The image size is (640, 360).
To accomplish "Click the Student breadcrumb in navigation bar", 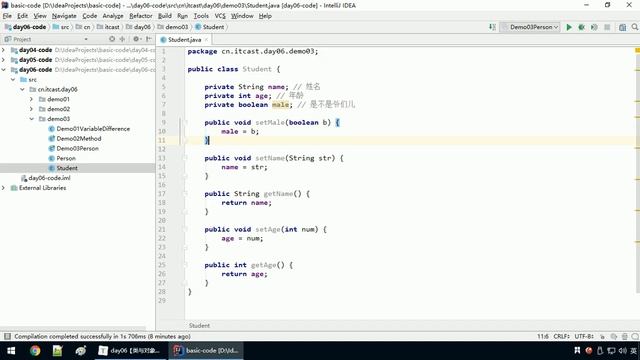I will pyautogui.click(x=209, y=27).
